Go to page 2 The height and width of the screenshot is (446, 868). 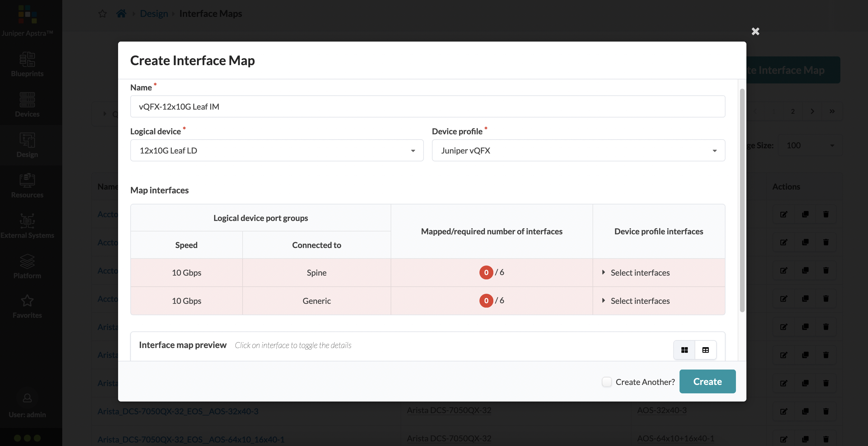793,111
